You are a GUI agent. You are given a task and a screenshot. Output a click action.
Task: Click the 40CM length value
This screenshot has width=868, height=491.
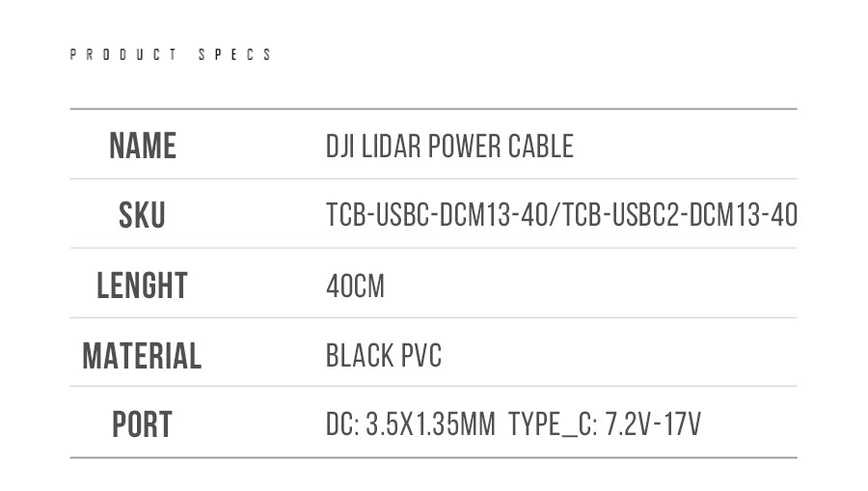[x=355, y=286]
